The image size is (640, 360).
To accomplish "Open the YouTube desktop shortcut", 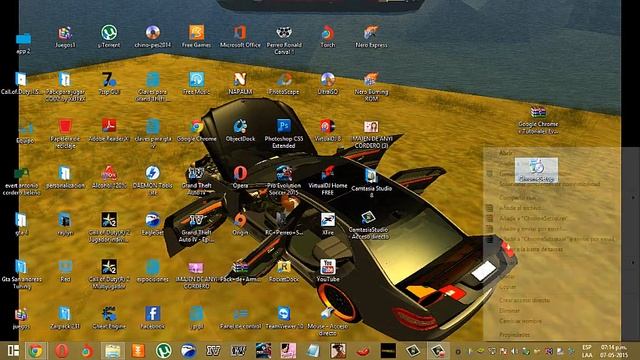I will pos(327,271).
